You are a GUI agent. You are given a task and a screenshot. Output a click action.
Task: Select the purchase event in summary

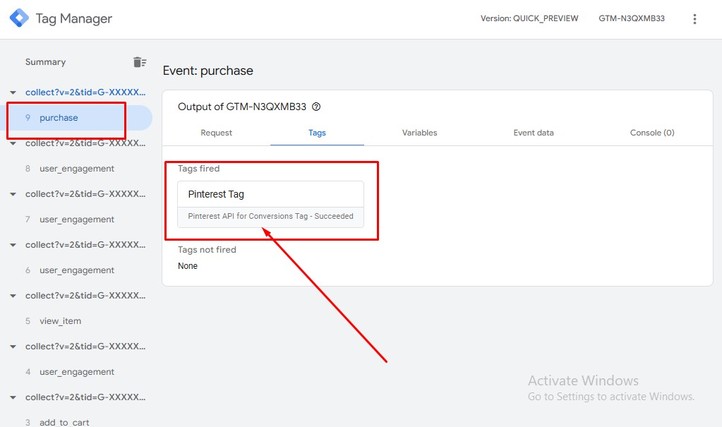point(59,118)
